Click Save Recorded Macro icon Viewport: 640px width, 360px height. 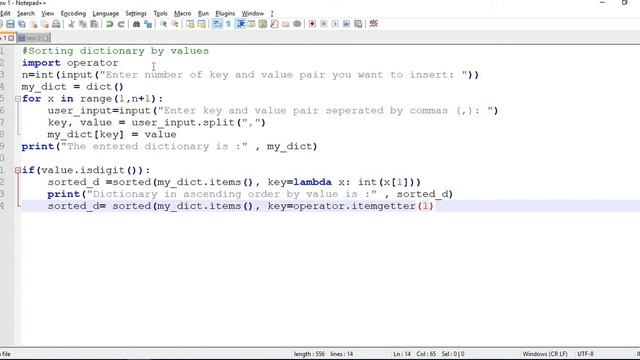[x=358, y=24]
